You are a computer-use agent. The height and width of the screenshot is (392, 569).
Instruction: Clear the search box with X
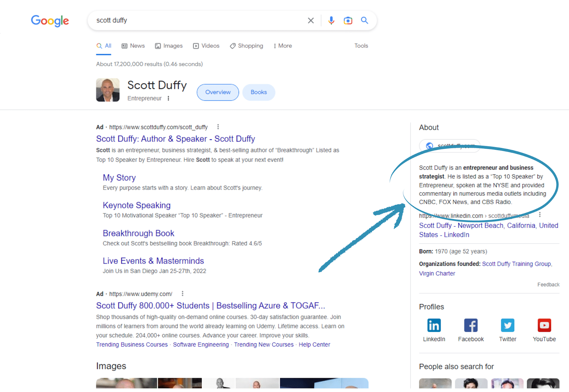pos(311,20)
